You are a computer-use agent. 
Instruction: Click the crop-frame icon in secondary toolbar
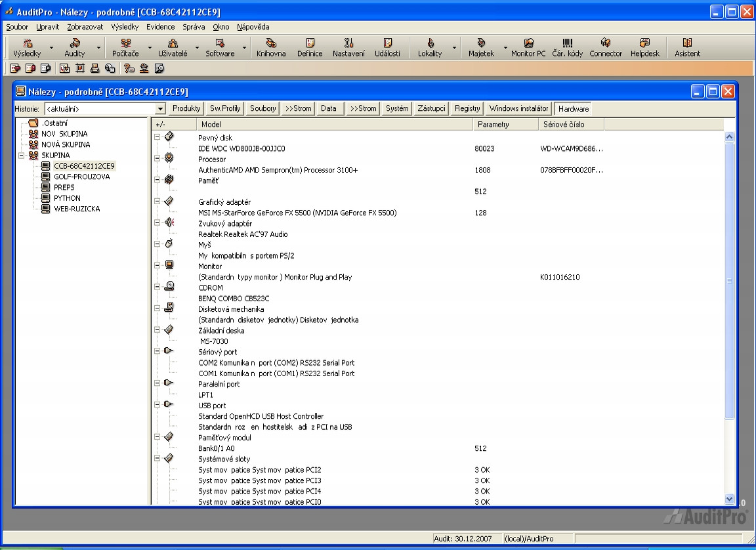(x=80, y=68)
